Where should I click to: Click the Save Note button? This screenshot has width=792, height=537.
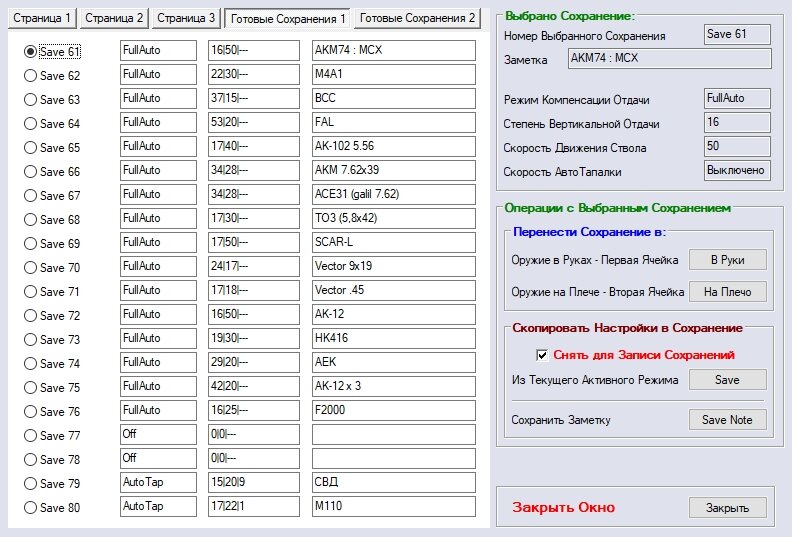click(x=727, y=419)
